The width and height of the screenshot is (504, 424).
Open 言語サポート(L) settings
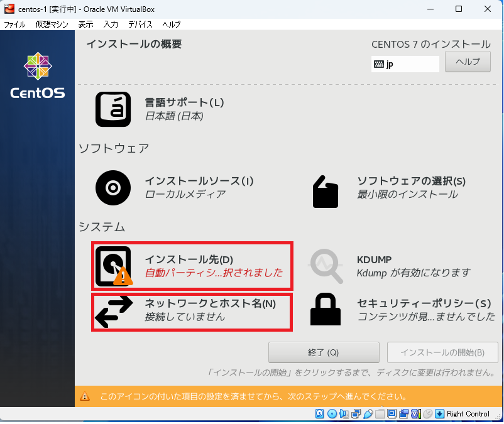click(184, 102)
